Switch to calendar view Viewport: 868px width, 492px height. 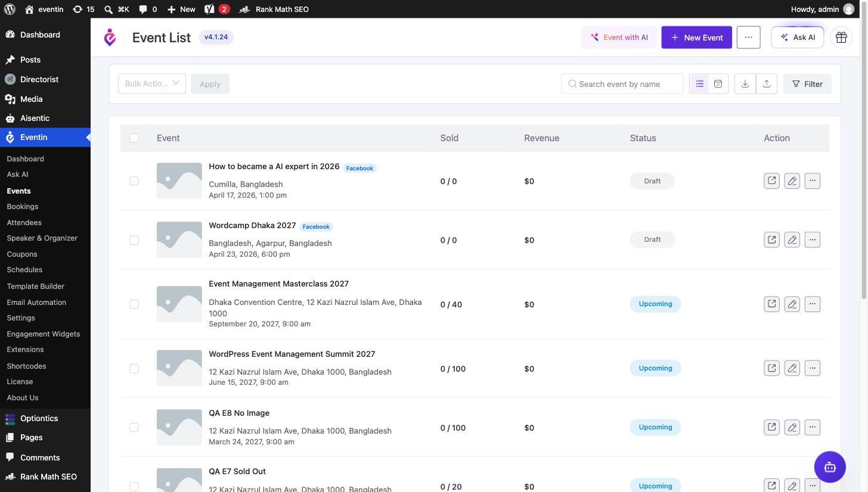click(x=718, y=84)
